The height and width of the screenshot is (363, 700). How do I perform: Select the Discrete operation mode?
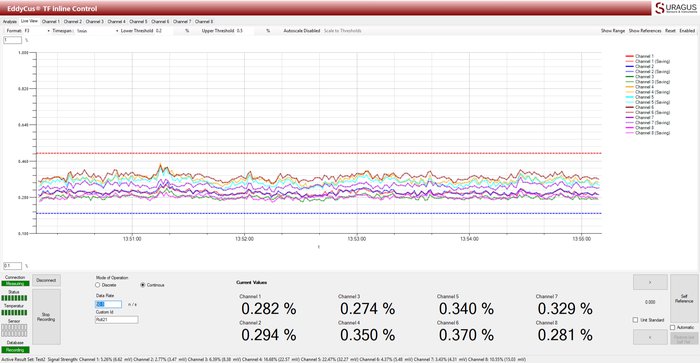pos(106,285)
